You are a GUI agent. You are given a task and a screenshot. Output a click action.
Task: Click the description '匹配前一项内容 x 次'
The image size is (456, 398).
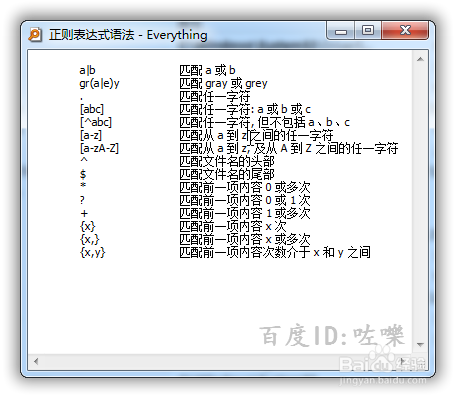tap(233, 226)
